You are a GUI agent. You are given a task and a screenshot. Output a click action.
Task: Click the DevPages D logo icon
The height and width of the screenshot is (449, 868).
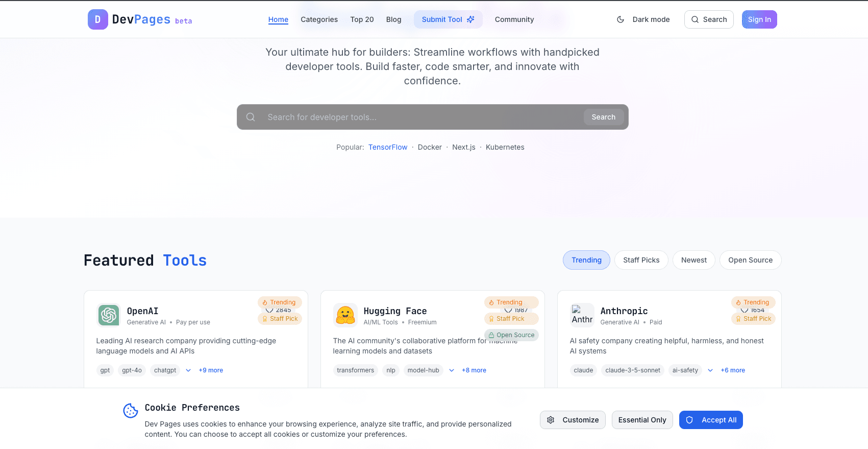[x=97, y=19]
